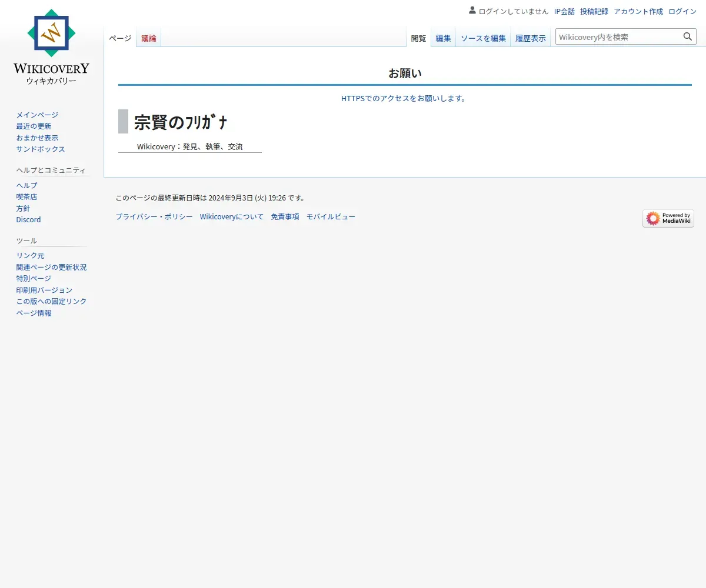Open the ヘルプ sidebar link
The width and height of the screenshot is (706, 588).
(x=26, y=185)
